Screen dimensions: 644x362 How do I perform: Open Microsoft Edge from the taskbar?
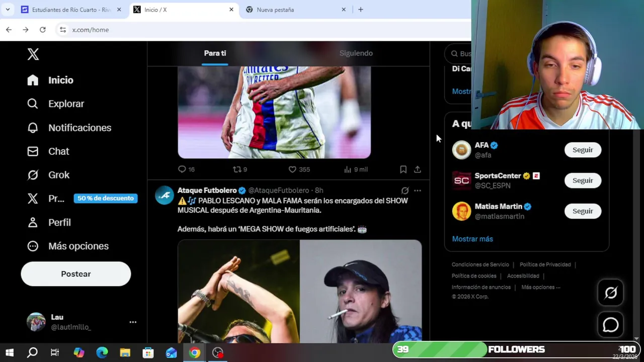[x=102, y=353]
